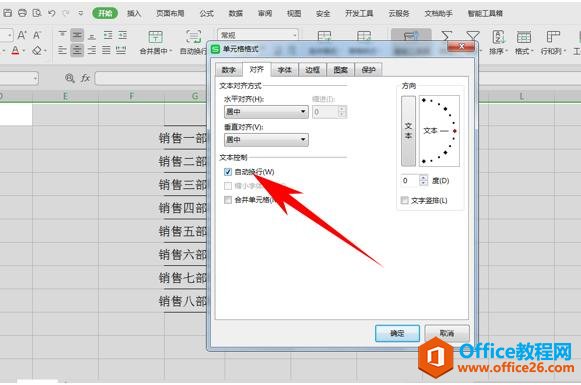Click the Undo arrow icon
Viewport: 581px width, 385px height.
[x=52, y=13]
